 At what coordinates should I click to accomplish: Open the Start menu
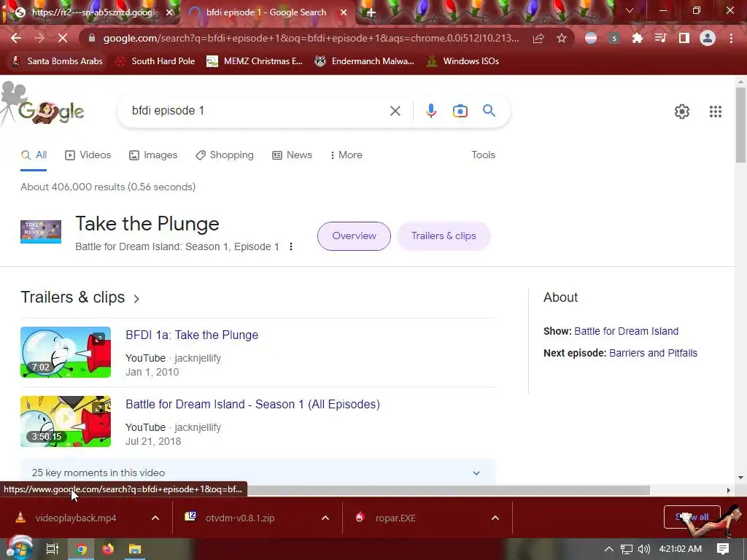19,548
